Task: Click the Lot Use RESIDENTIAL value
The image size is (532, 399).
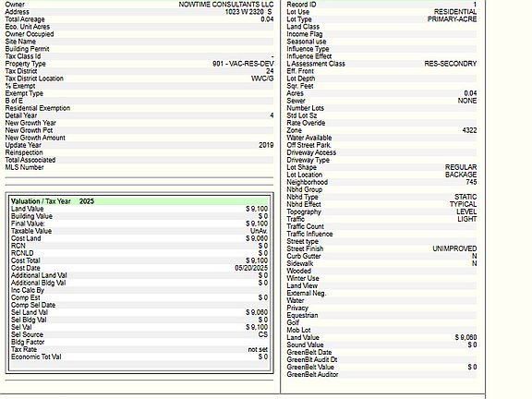Action: point(455,12)
